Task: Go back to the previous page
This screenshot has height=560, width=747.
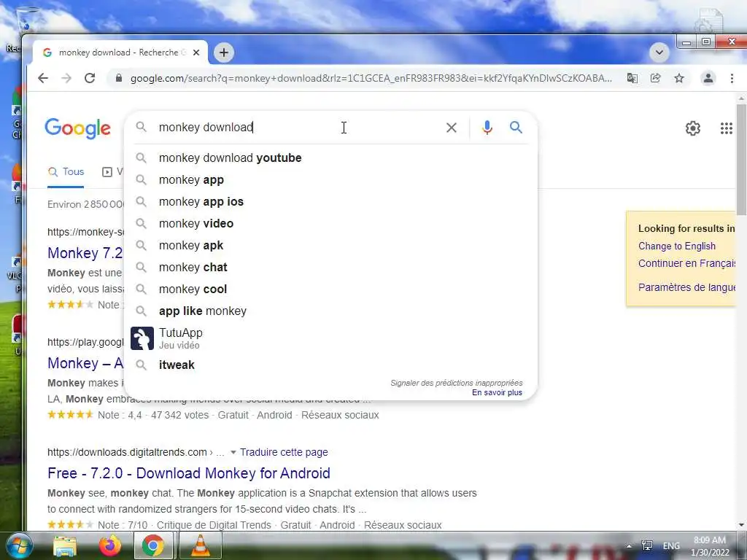Action: point(43,78)
